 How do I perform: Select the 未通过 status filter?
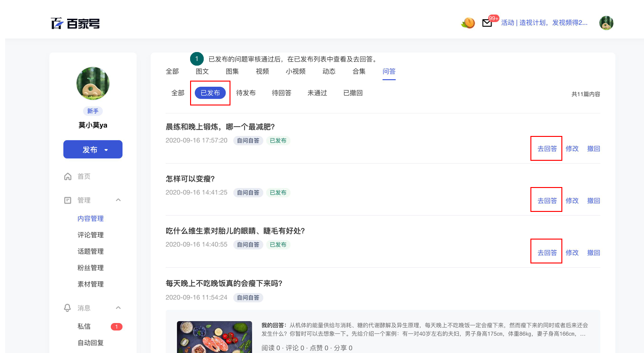pos(317,93)
